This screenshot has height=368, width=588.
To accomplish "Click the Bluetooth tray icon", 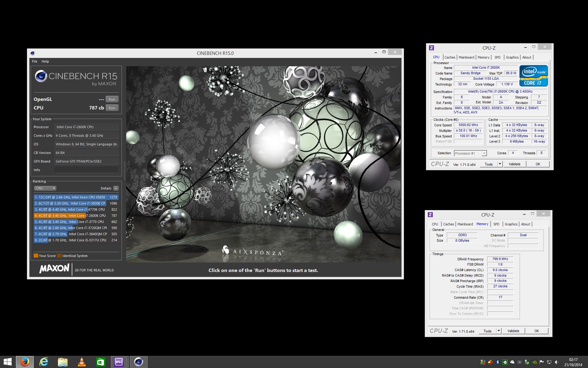I will 498,362.
